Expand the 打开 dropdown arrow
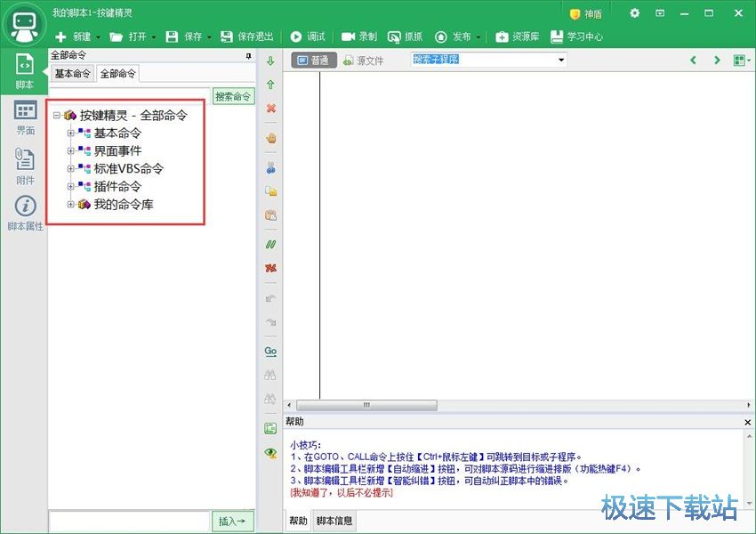The width and height of the screenshot is (756, 534). (x=154, y=37)
